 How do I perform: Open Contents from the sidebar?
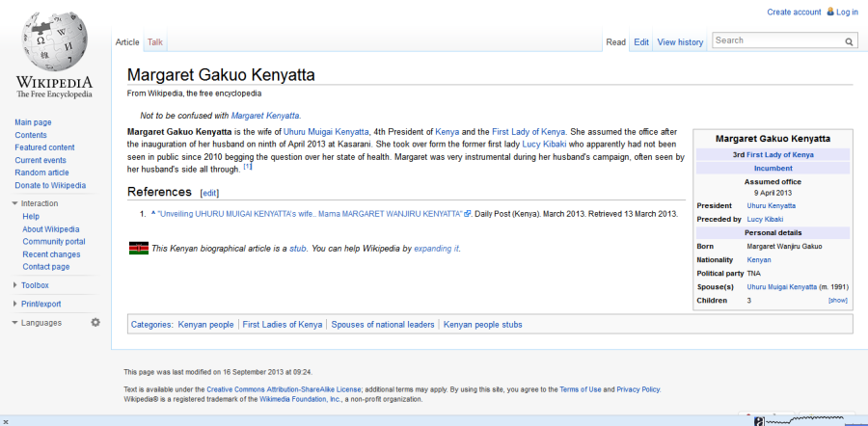(x=31, y=135)
